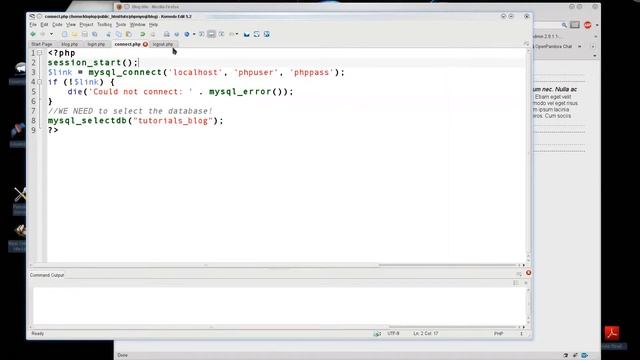Collapse the code fold at line 1
640x360 pixels.
coord(40,53)
